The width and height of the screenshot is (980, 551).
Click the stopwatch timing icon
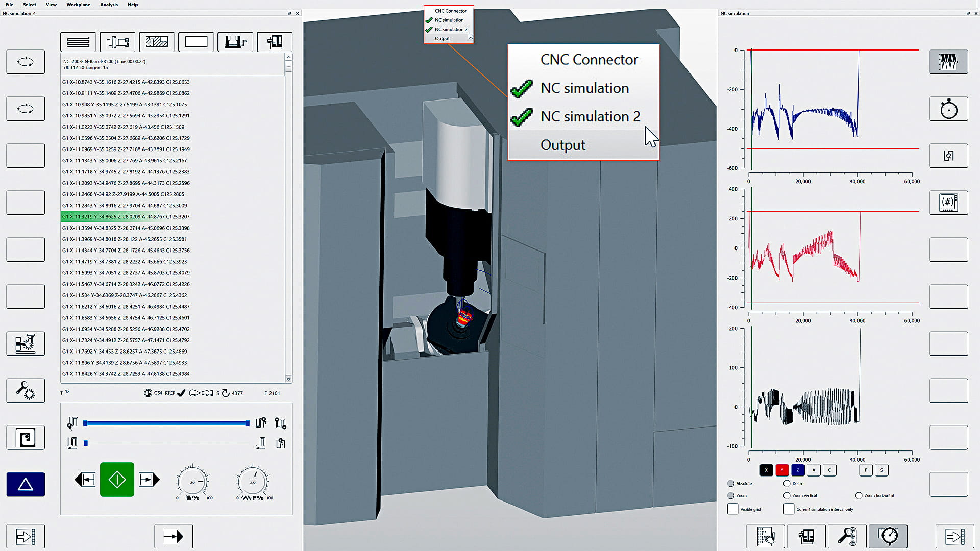pos(948,109)
